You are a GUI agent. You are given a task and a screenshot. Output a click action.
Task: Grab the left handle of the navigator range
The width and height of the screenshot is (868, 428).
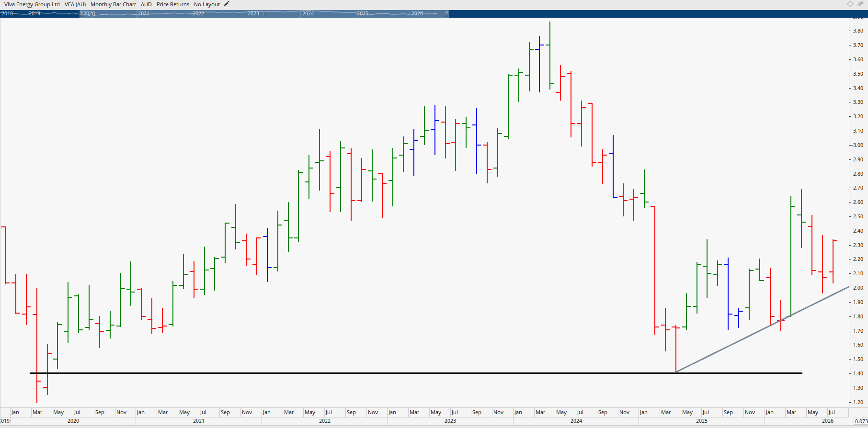[80, 14]
